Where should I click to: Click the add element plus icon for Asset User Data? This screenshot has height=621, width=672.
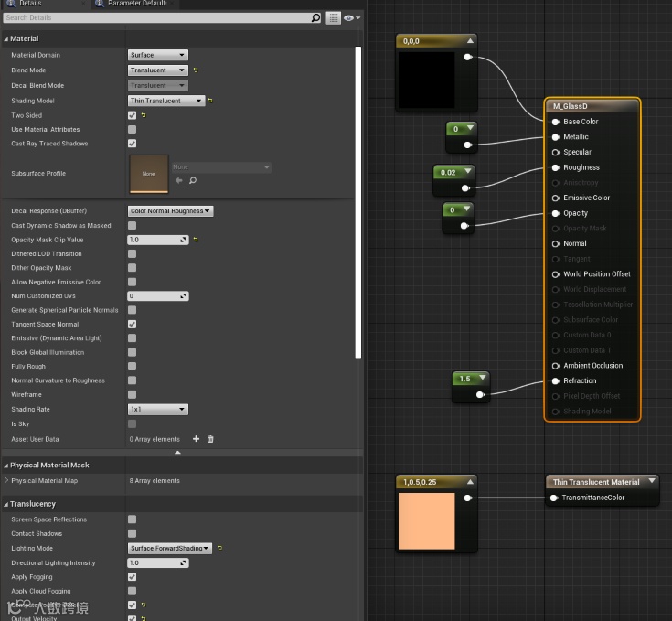tap(196, 439)
